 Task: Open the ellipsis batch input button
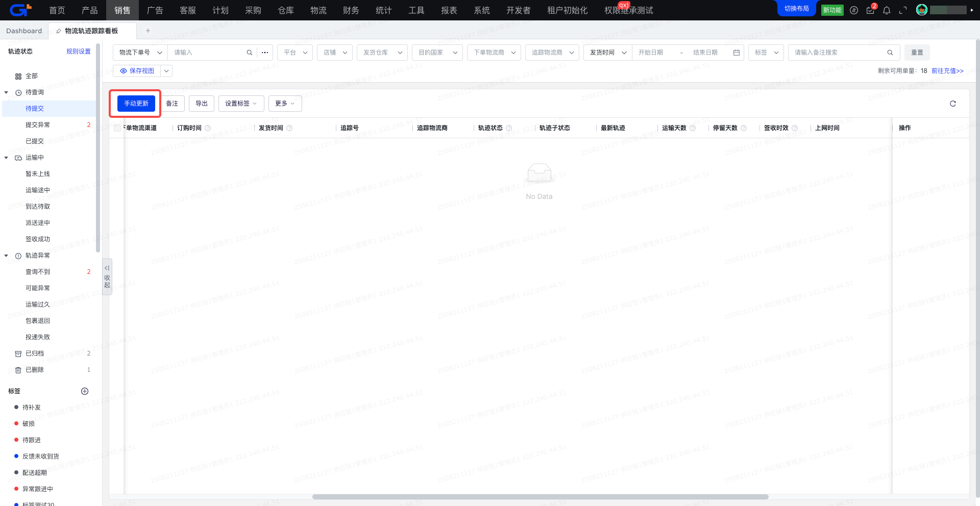tap(265, 53)
